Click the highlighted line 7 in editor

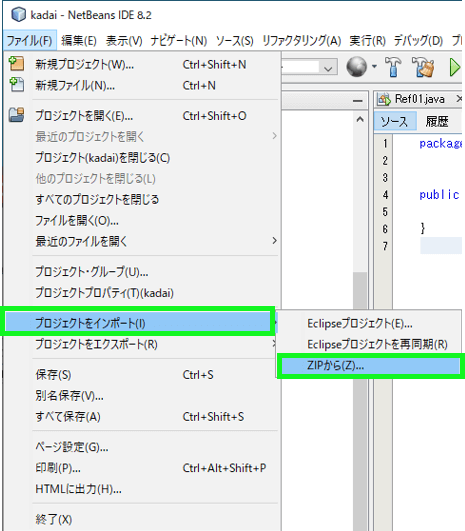(441, 246)
